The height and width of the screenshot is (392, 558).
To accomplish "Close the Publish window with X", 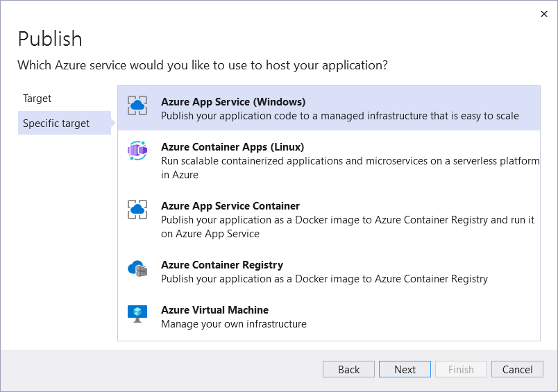I will (543, 14).
